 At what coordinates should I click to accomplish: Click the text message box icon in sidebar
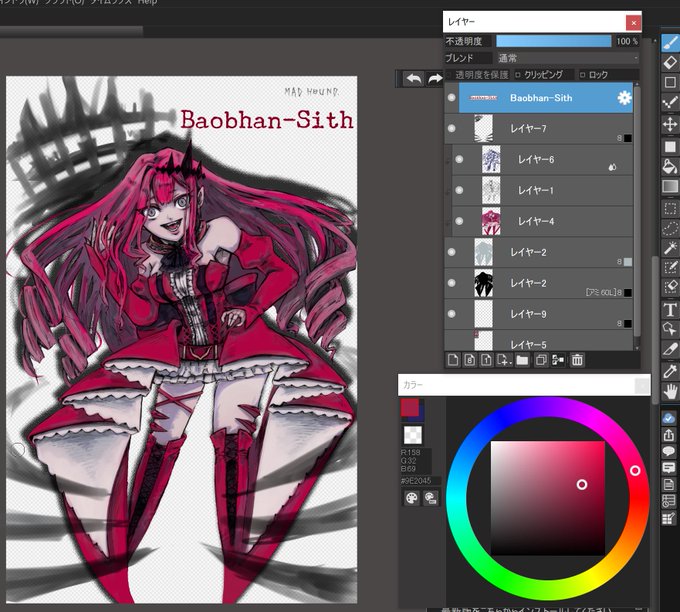click(x=669, y=468)
